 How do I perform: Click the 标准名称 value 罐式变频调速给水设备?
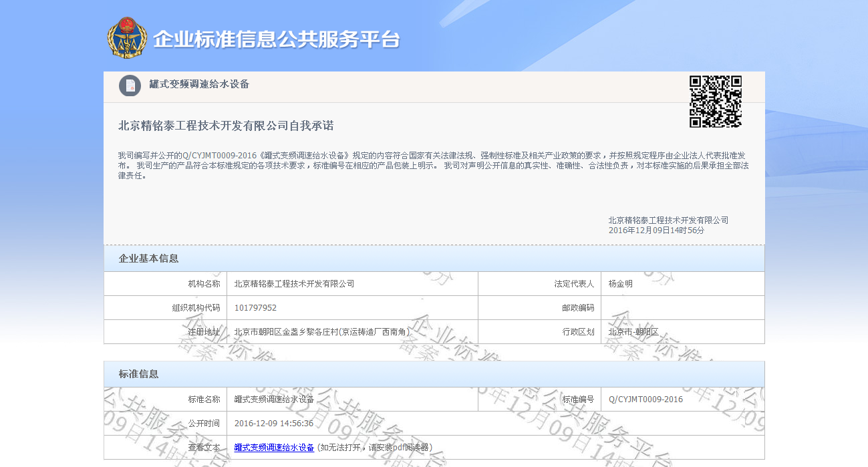[274, 400]
